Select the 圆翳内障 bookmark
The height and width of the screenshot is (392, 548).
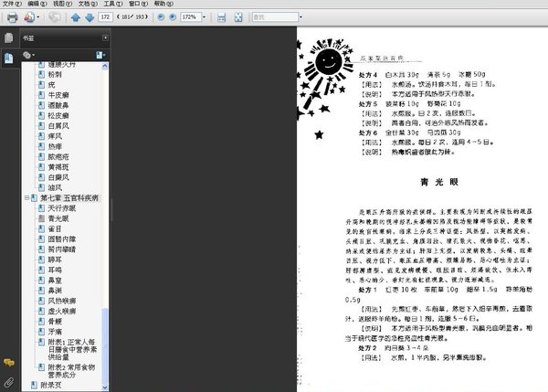[62, 239]
